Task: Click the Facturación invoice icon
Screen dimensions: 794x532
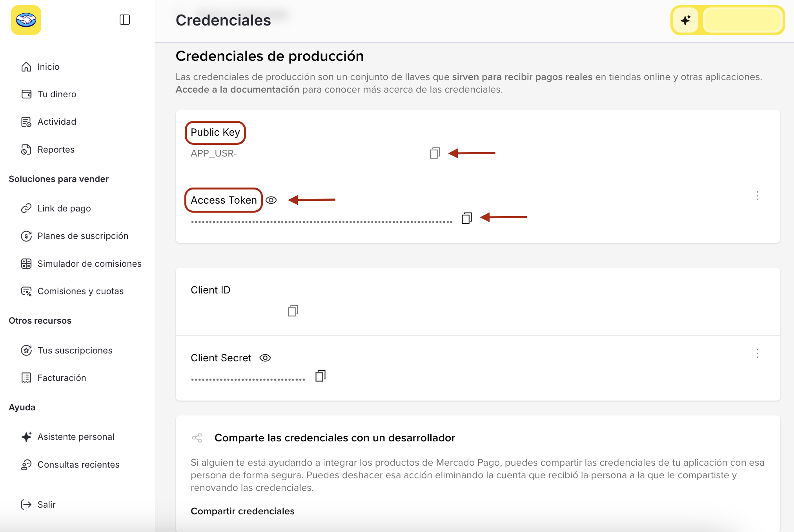Action: pos(26,378)
